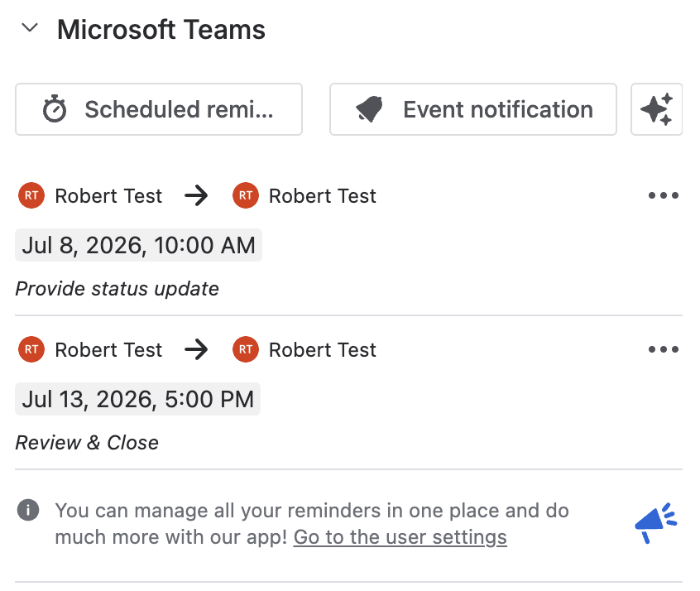Open more options for Provide status update reminder
The image size is (700, 591).
point(664,195)
